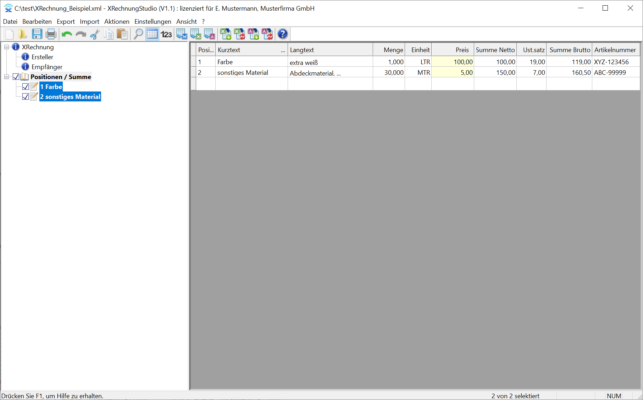The image size is (643, 400).
Task: Open search with the magnifying glass icon
Action: 138,34
